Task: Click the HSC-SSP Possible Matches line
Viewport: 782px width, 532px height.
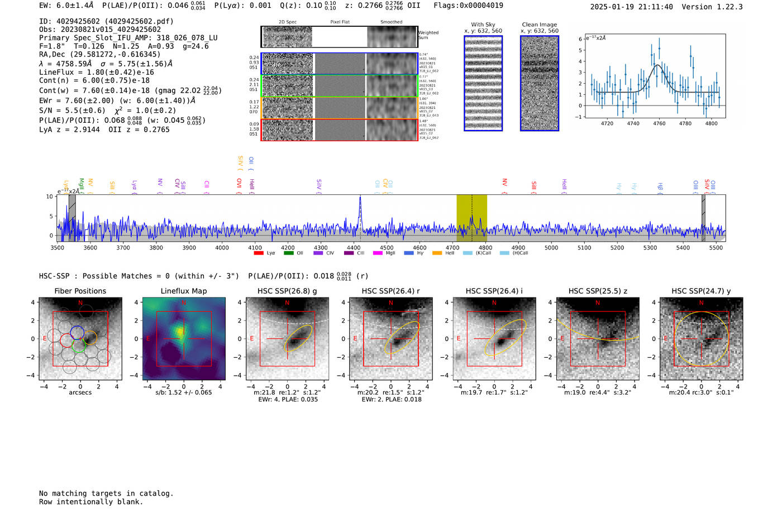Action: coord(204,276)
